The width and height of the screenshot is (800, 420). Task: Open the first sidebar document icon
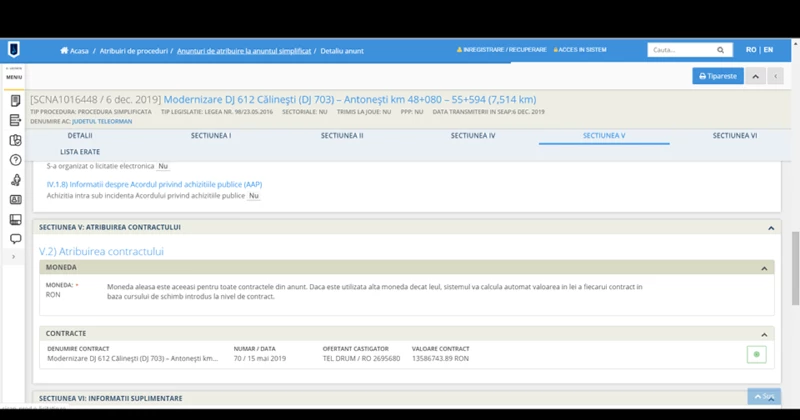pyautogui.click(x=15, y=101)
